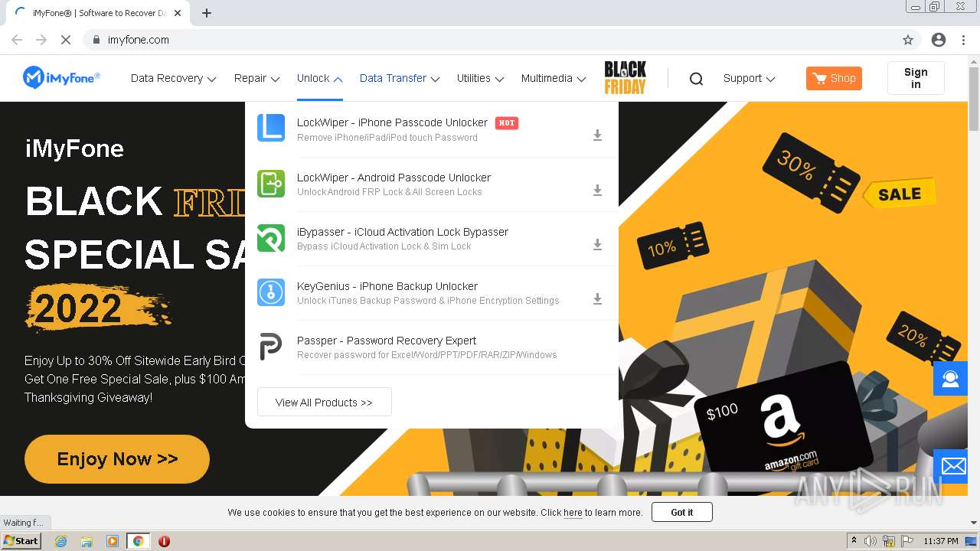Select iBypasser - iCloud Activation Lock Bypasser
Image resolution: width=980 pixels, height=551 pixels.
pos(403,232)
